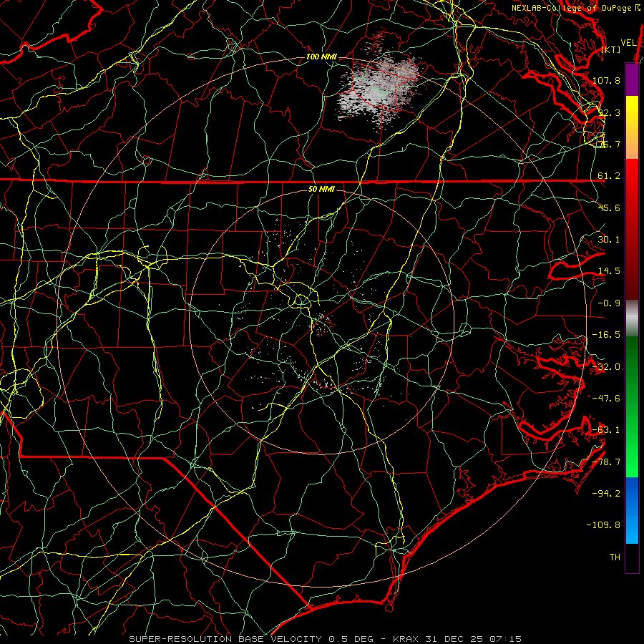Click the 0.5 DEG elevation text in footer
Viewport: 644px width, 644px height.
click(351, 639)
